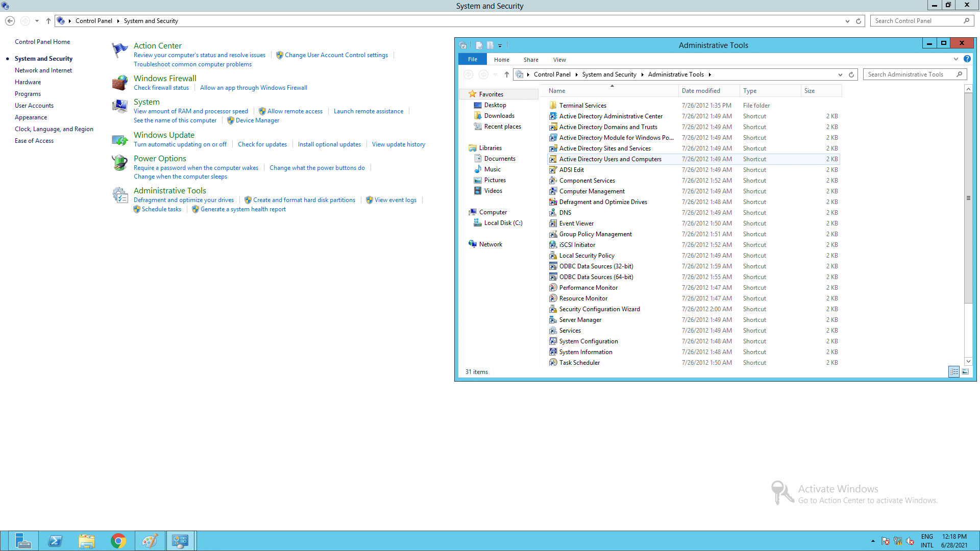This screenshot has width=980, height=551.
Task: Open Task Scheduler shortcut
Action: tap(579, 362)
